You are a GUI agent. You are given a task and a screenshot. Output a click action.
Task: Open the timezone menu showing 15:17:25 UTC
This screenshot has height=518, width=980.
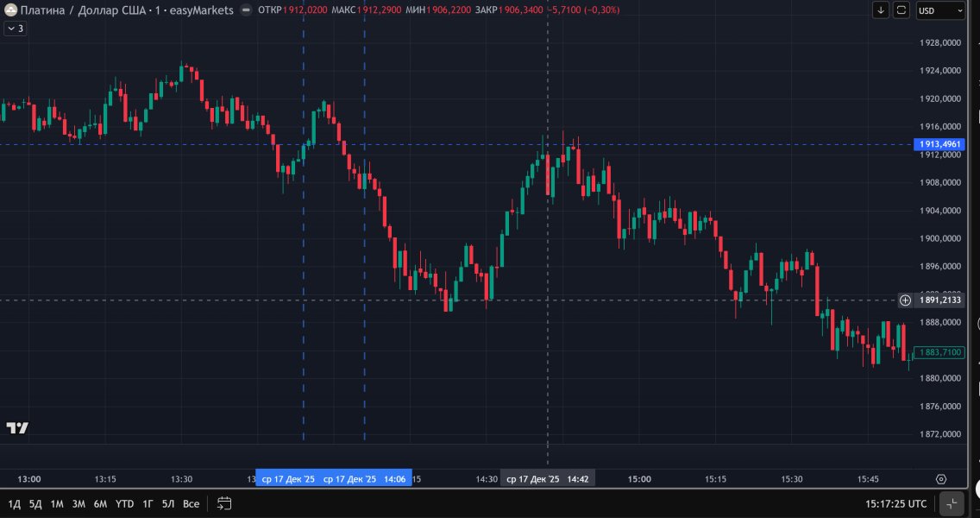pyautogui.click(x=895, y=503)
